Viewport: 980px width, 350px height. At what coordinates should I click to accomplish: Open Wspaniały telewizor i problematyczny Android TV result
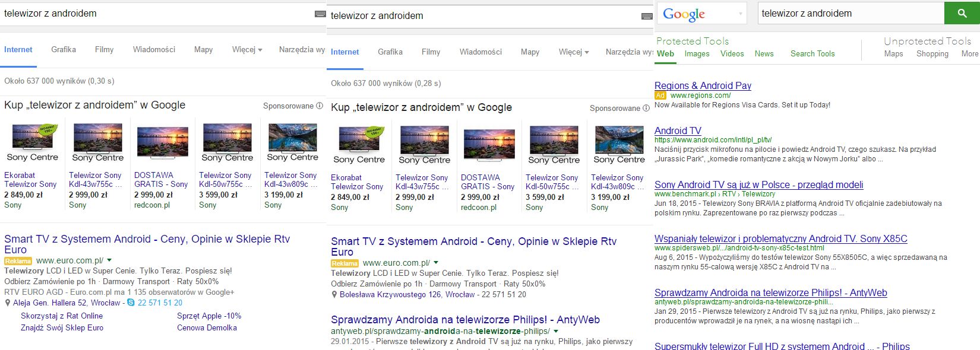tap(781, 238)
